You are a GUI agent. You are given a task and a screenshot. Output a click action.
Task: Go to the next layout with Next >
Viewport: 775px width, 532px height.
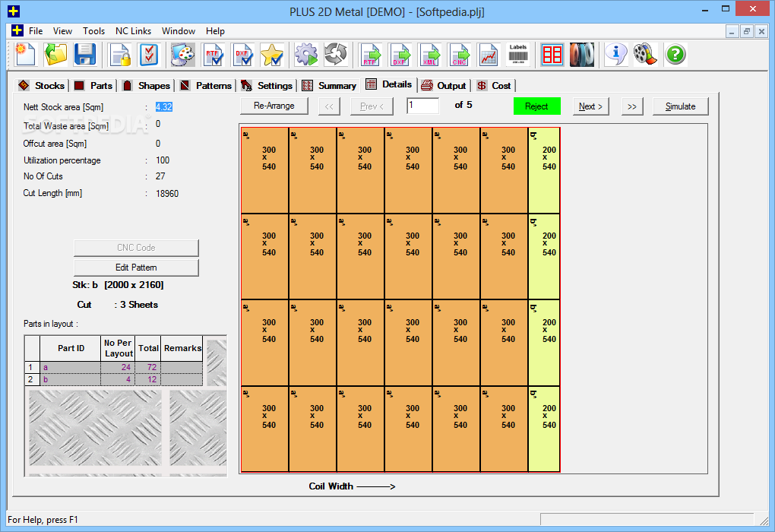(x=590, y=106)
